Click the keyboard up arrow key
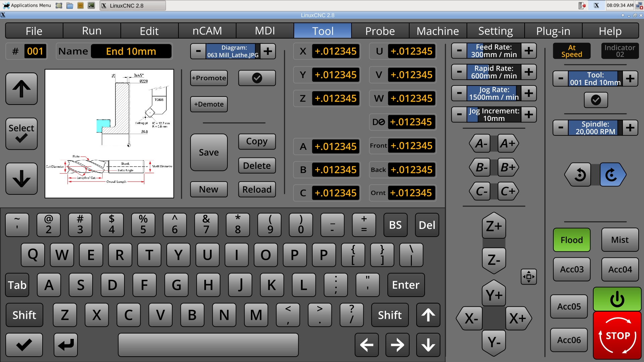This screenshot has height=362, width=644. click(x=428, y=315)
